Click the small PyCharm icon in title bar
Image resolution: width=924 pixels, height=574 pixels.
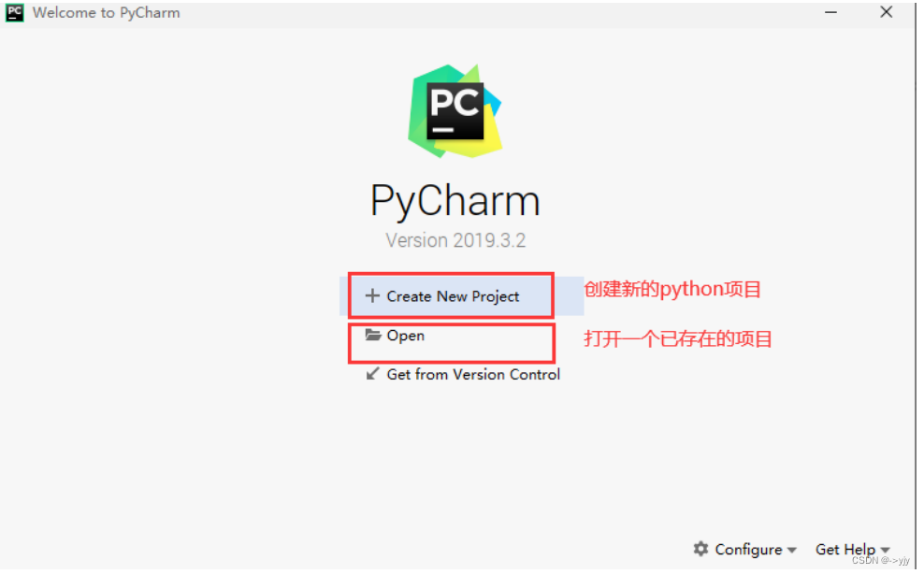tap(15, 12)
